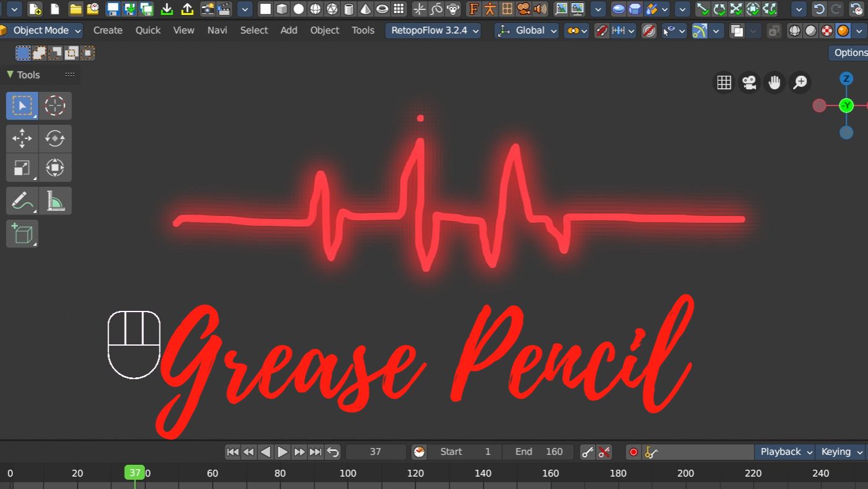Add a cone mesh from top toolbar
The image size is (868, 489).
[366, 9]
